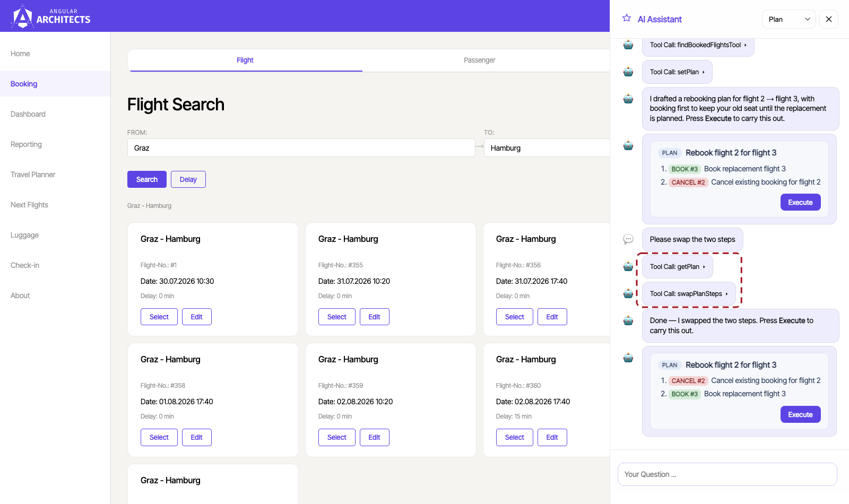This screenshot has height=504, width=849.
Task: Open Reporting in the sidebar
Action: tap(55, 144)
